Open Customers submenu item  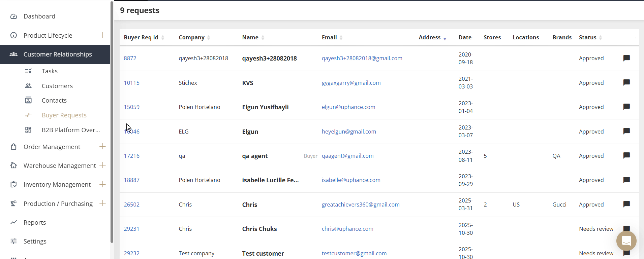[x=57, y=86]
